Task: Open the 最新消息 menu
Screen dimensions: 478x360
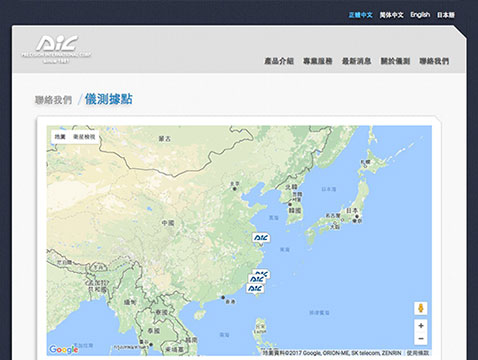Action: click(356, 61)
